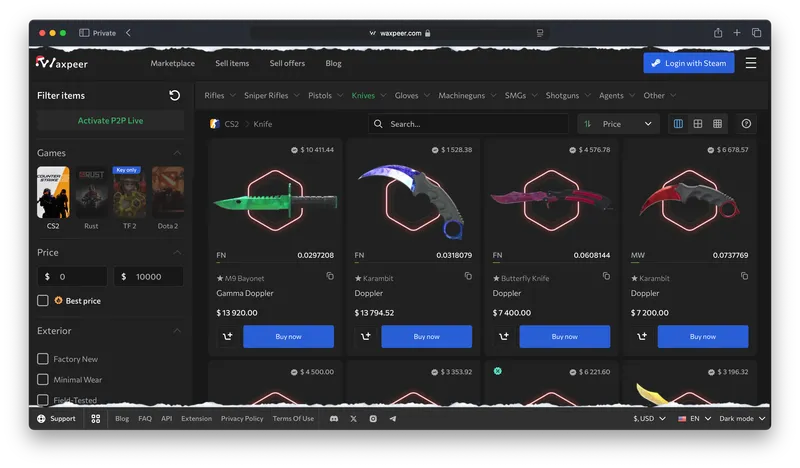This screenshot has height=468, width=800.
Task: Show browser tab overview
Action: pyautogui.click(x=757, y=33)
